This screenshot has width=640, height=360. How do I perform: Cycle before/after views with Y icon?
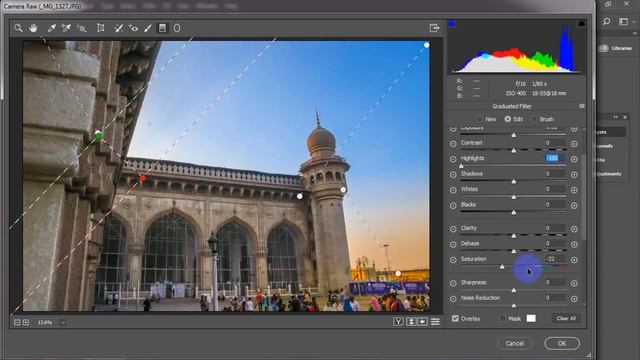pyautogui.click(x=398, y=322)
